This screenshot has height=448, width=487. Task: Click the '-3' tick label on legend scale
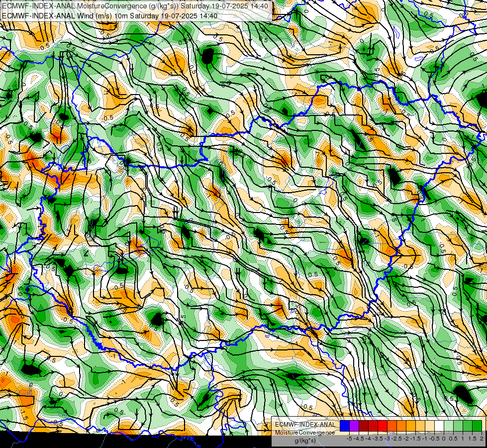pos(387,439)
